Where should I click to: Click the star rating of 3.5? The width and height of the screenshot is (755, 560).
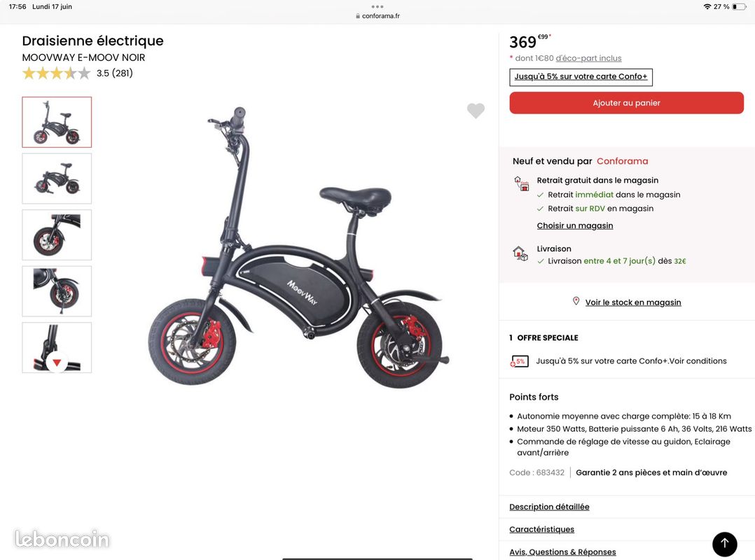[56, 73]
